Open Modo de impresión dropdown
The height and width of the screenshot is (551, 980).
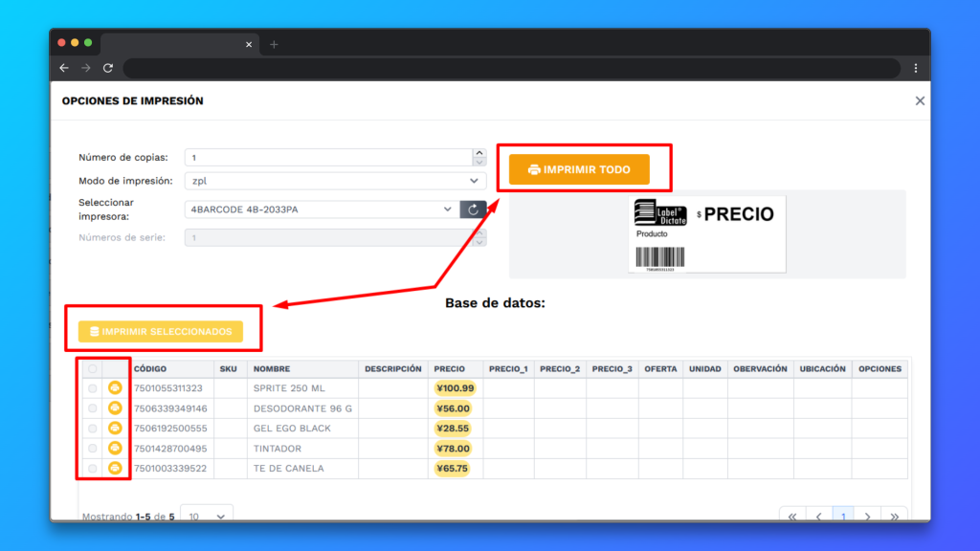coord(335,181)
